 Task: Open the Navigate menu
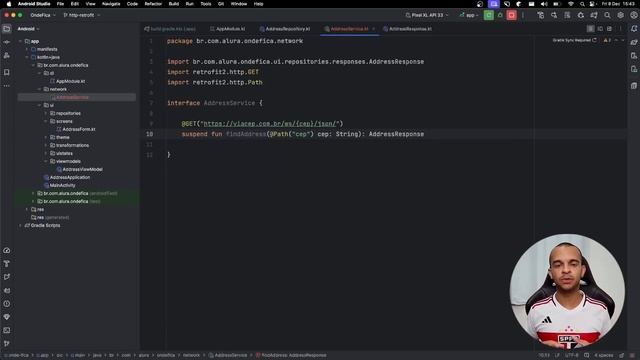[111, 4]
